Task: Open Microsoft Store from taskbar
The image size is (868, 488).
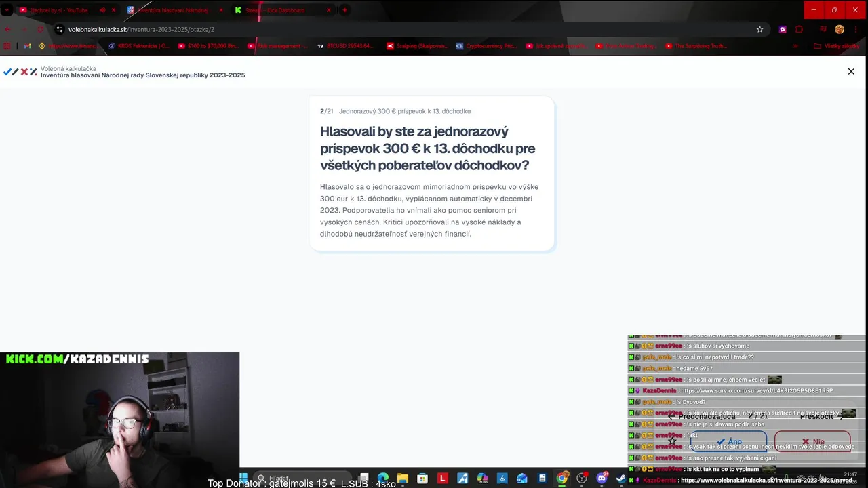Action: 422,478
